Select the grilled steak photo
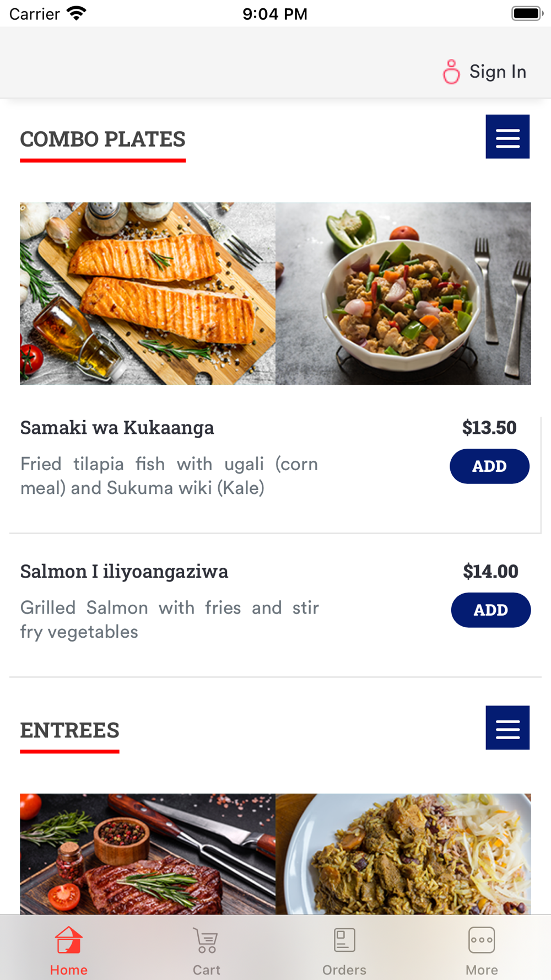The image size is (551, 980). [148, 853]
